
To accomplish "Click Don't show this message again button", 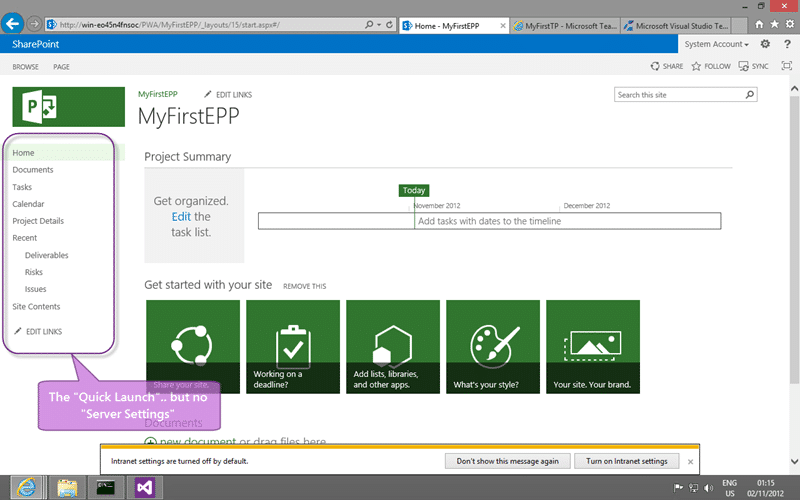I will [507, 461].
